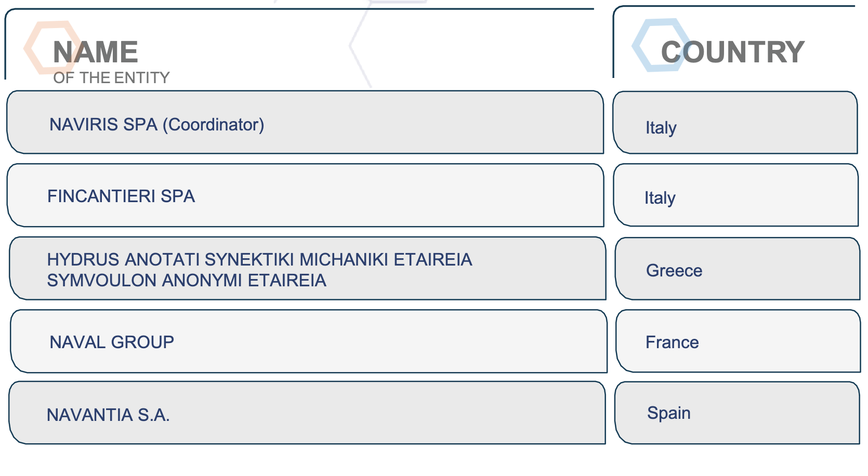This screenshot has height=476, width=868.
Task: Click the COUNTRY column heading
Action: pos(732,52)
